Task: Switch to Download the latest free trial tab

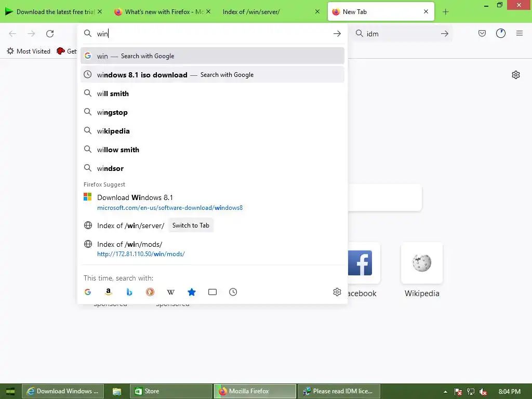Action: [54, 12]
